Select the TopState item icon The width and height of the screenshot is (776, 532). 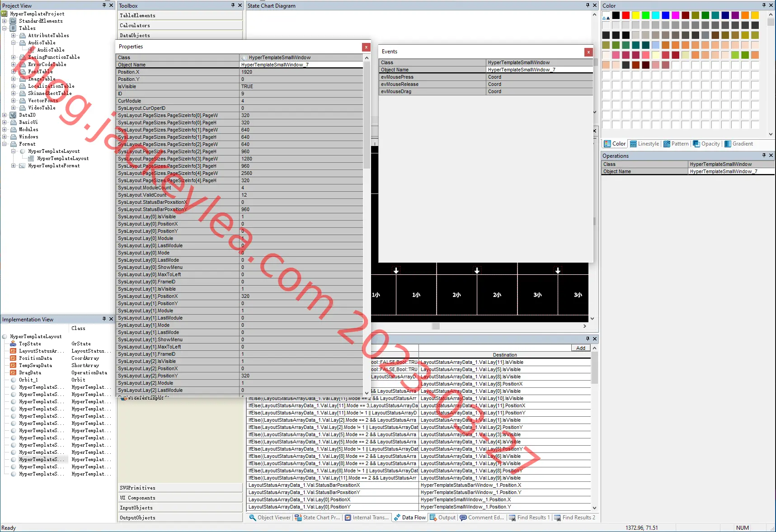click(13, 344)
